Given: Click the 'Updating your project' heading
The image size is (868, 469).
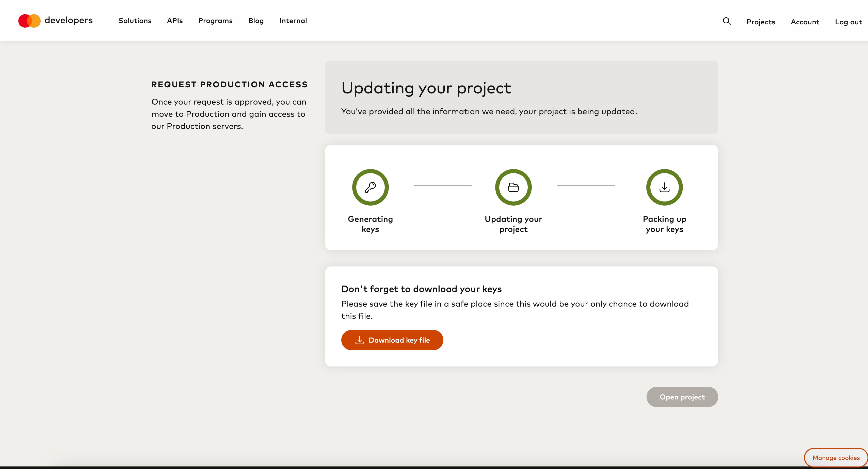Looking at the screenshot, I should [426, 88].
